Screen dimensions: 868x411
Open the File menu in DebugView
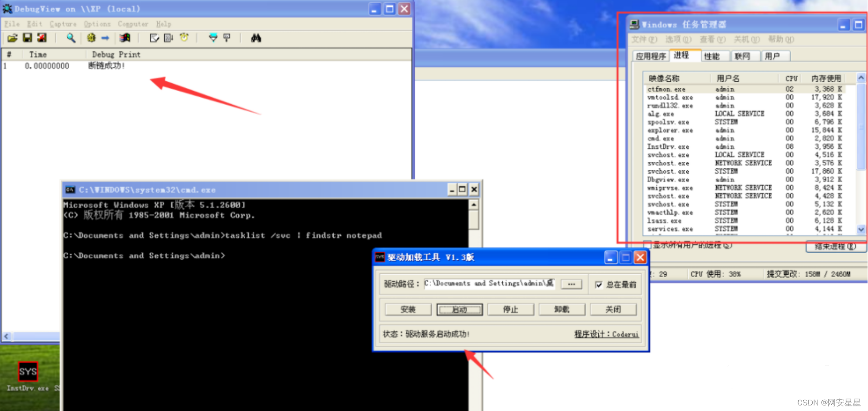click(x=12, y=24)
